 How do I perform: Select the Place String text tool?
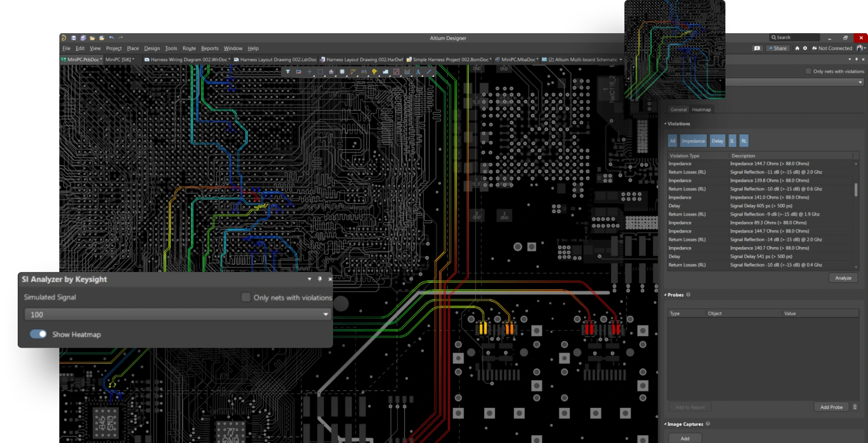[x=418, y=72]
